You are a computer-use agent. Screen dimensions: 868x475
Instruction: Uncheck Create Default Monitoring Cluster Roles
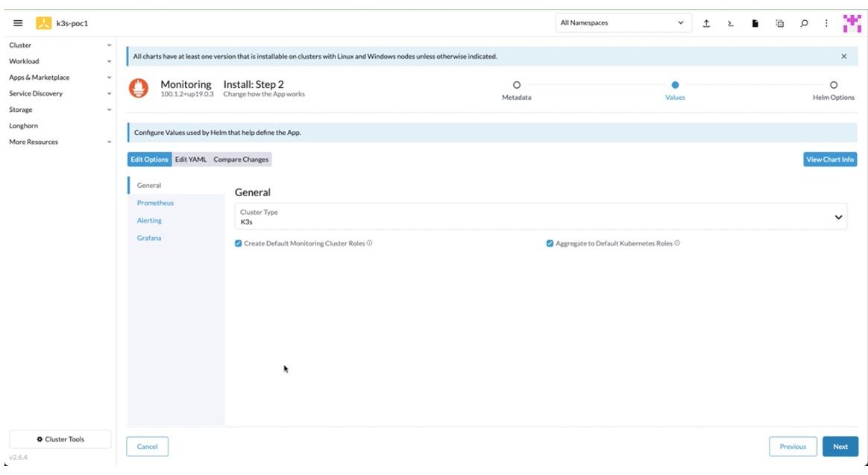(239, 244)
